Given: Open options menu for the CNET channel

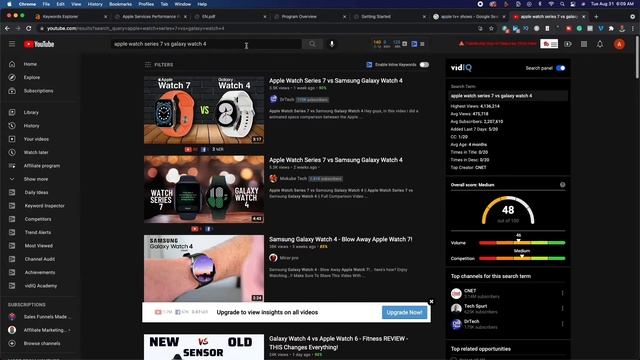Looking at the screenshot, I should coord(562,293).
